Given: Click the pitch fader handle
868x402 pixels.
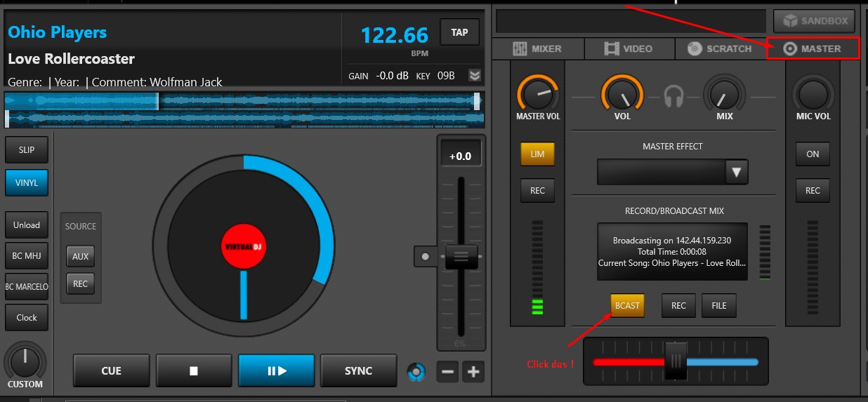Looking at the screenshot, I should coord(461,256).
